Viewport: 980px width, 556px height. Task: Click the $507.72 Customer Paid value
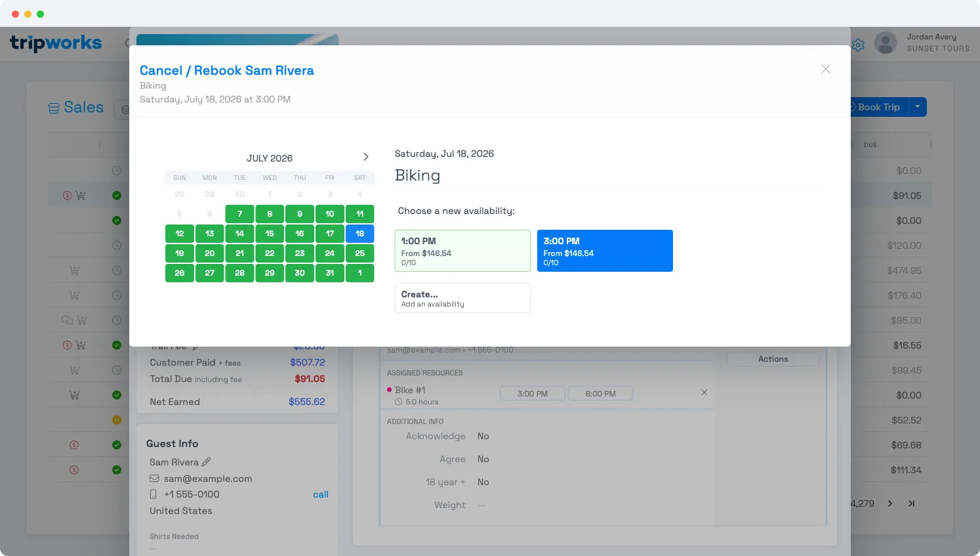coord(308,362)
